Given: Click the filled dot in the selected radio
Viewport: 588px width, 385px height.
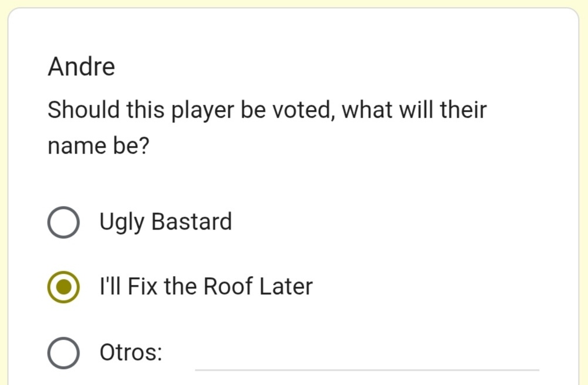Looking at the screenshot, I should (x=64, y=287).
